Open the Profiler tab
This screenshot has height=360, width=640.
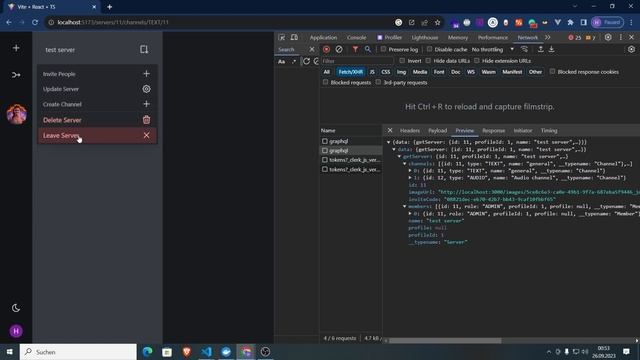[x=389, y=38]
